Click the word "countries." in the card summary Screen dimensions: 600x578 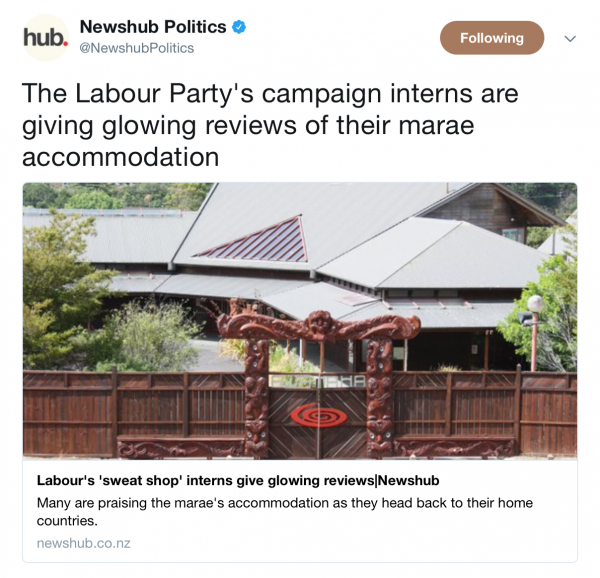tap(67, 521)
